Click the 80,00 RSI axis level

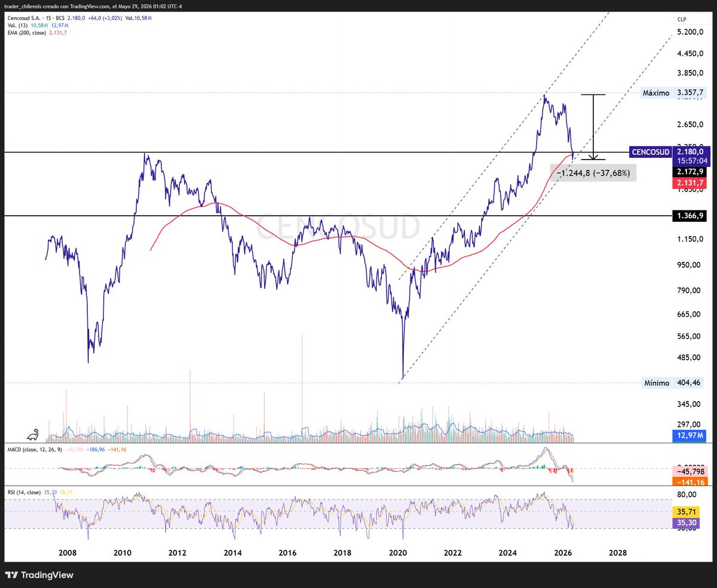[687, 495]
